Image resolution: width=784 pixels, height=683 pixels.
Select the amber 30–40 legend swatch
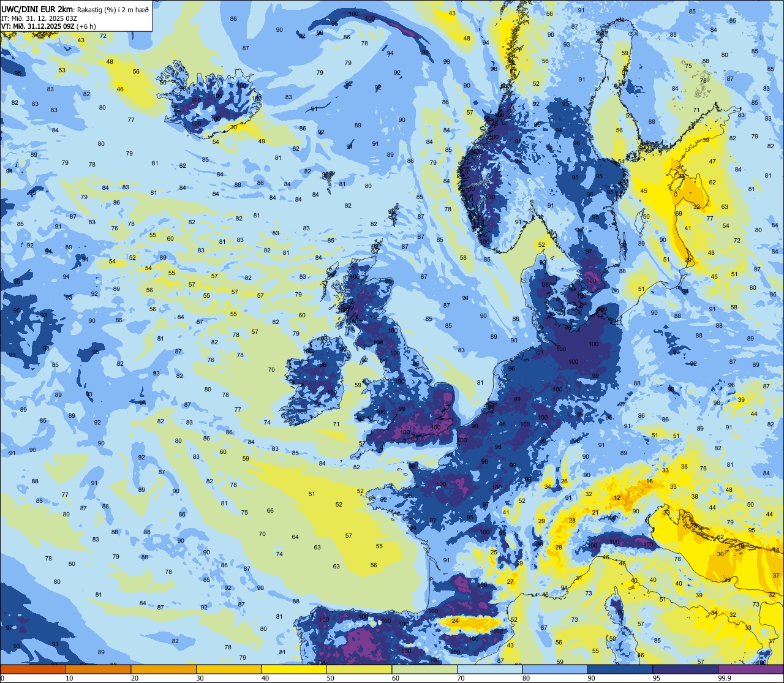[228, 670]
